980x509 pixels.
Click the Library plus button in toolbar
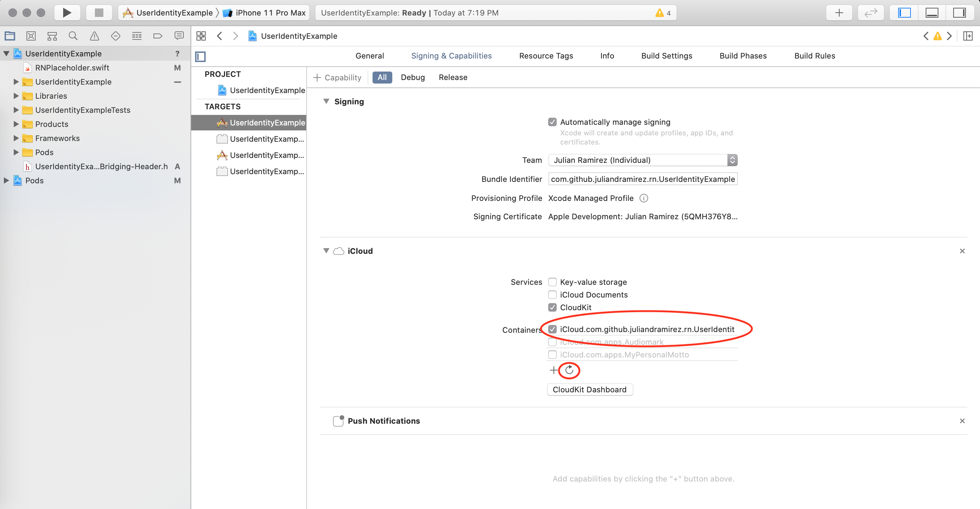click(x=839, y=13)
